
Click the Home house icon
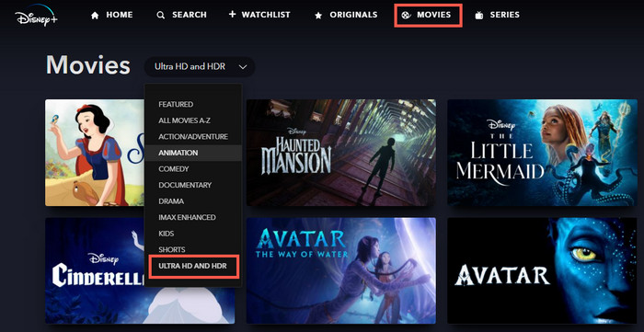[x=95, y=16]
